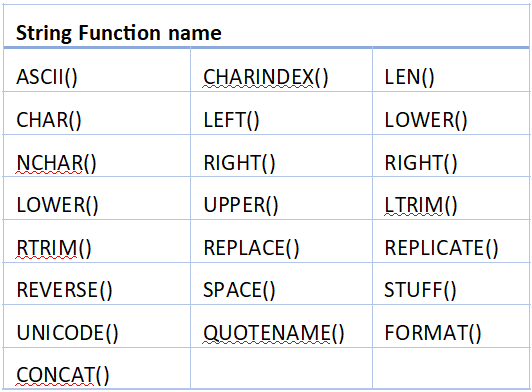Click the "String Function name" header text

(119, 34)
